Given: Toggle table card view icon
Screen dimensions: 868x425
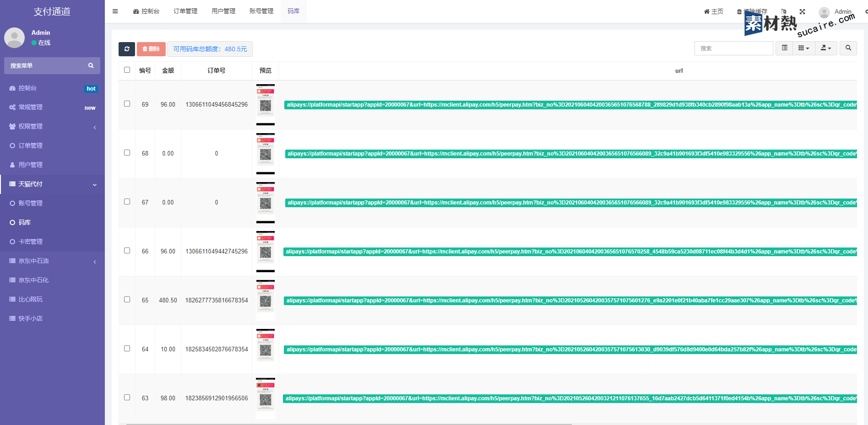Looking at the screenshot, I should pos(785,48).
